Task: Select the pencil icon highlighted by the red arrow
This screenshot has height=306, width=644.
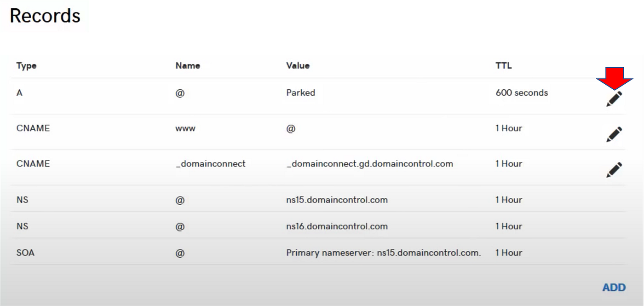Action: (614, 98)
